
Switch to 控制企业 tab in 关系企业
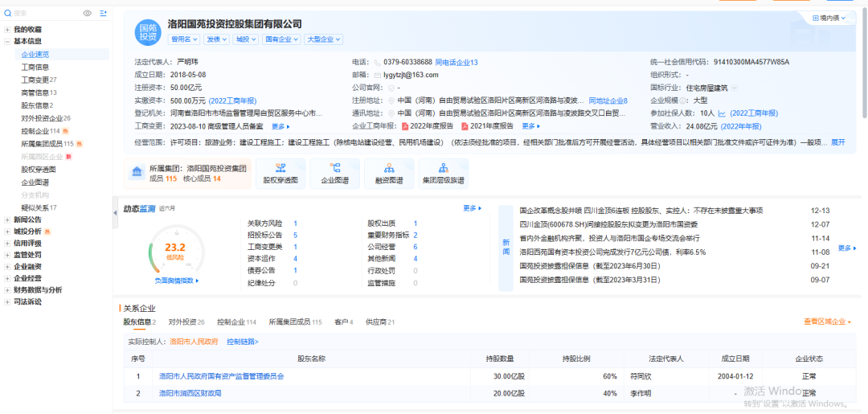pos(236,322)
